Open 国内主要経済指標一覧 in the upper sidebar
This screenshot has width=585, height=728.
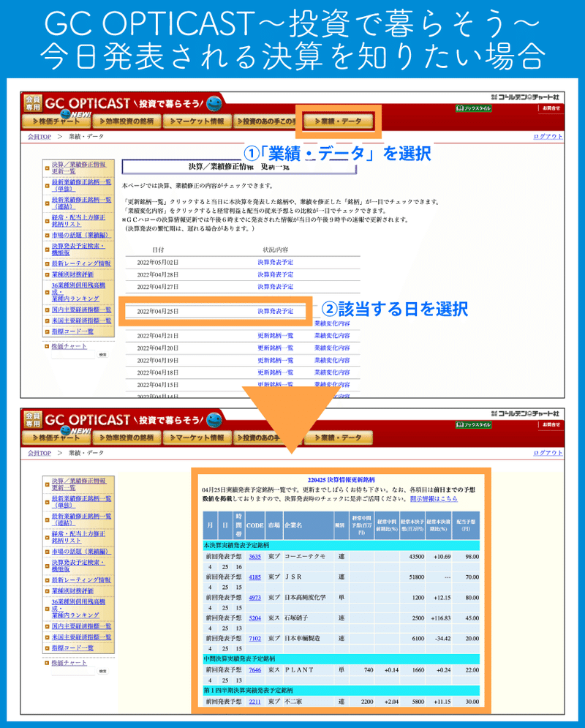[81, 309]
